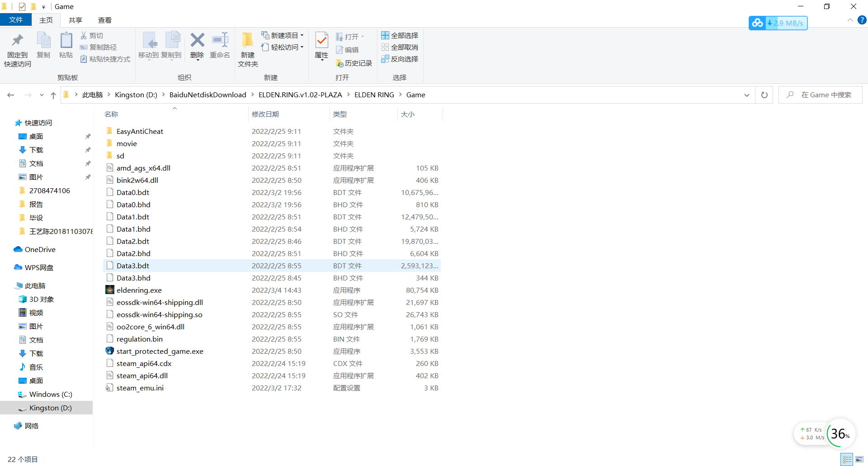Select the steam_emu.ini file
Image resolution: width=868 pixels, height=466 pixels.
click(140, 388)
